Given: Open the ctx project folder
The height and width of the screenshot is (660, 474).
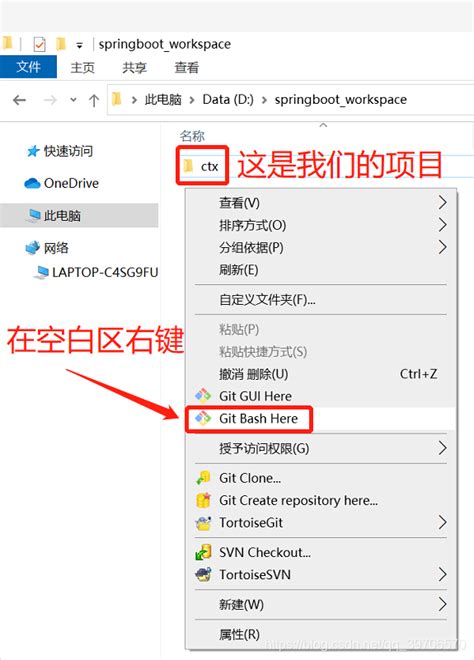Looking at the screenshot, I should click(x=202, y=166).
